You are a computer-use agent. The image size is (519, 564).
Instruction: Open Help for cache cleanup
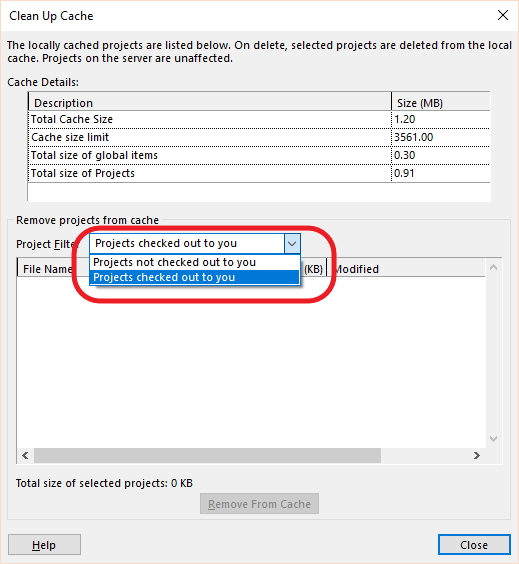coord(44,545)
